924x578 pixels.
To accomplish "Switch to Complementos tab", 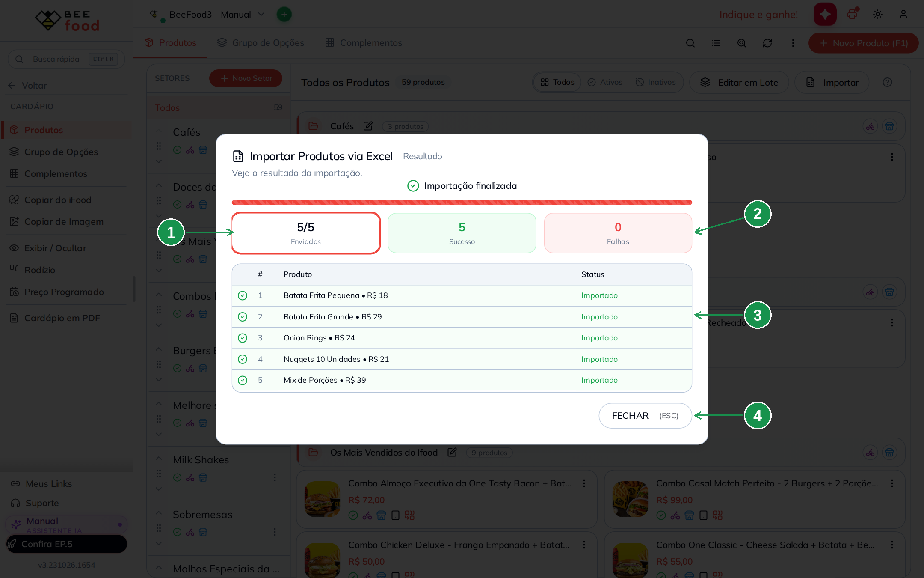I will tap(364, 43).
